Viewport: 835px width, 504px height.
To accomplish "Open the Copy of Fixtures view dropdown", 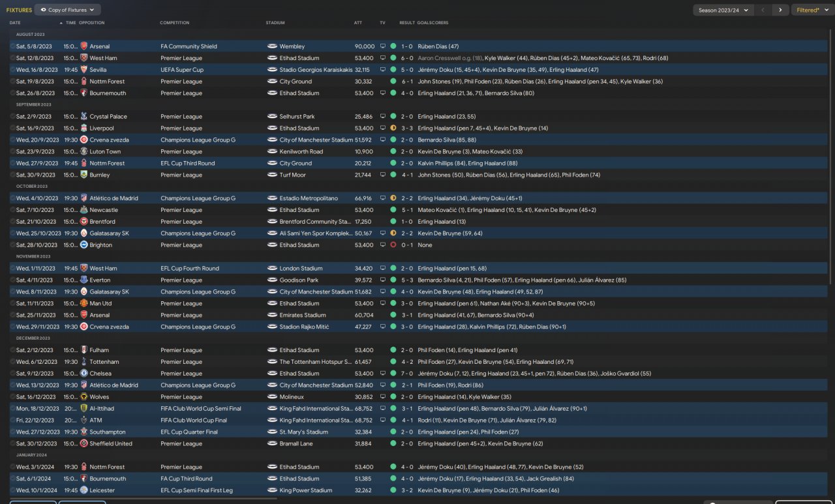I will (x=68, y=10).
